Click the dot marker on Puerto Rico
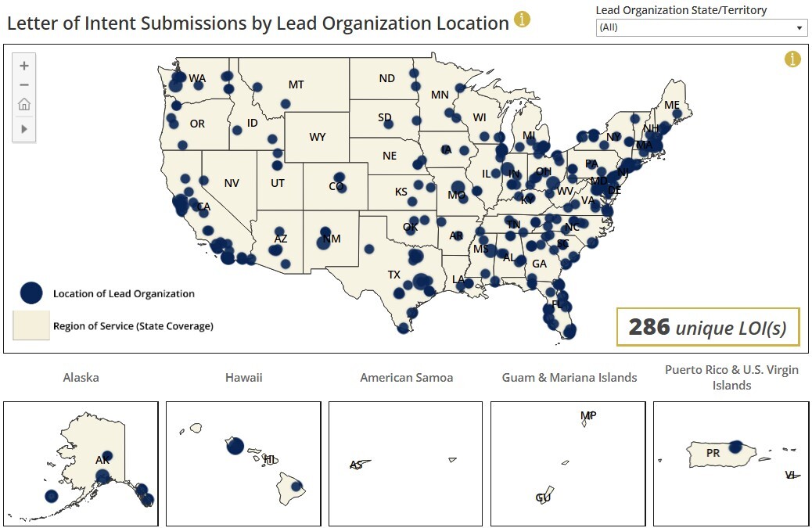This screenshot has height=528, width=812. point(736,446)
